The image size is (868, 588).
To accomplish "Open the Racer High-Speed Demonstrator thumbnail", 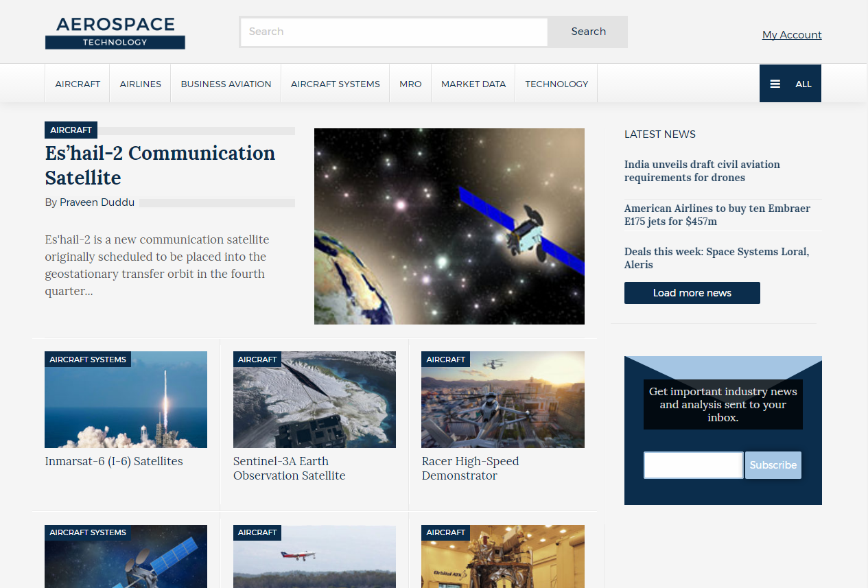I will click(x=503, y=400).
